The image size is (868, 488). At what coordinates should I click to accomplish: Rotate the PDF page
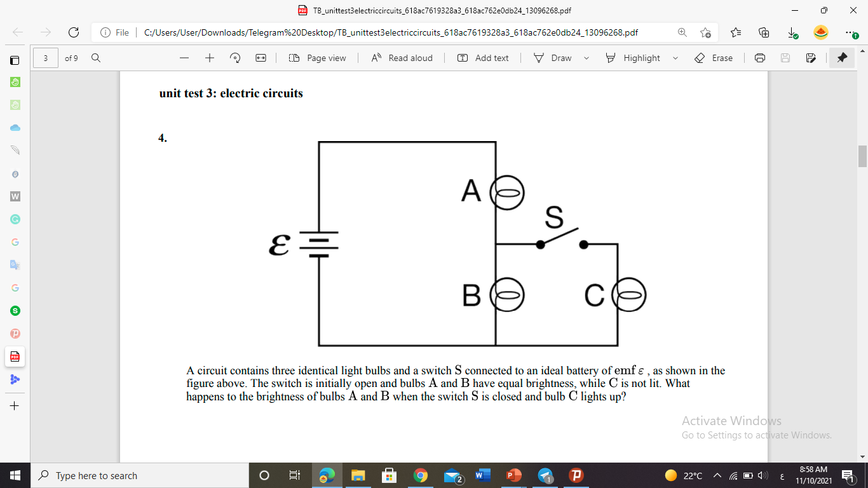click(235, 58)
